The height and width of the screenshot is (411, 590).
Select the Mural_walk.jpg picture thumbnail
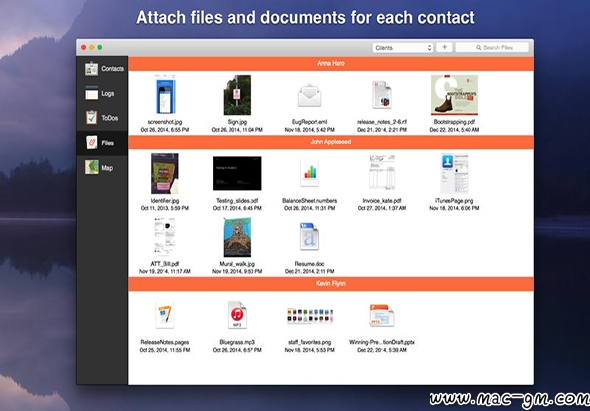(237, 237)
